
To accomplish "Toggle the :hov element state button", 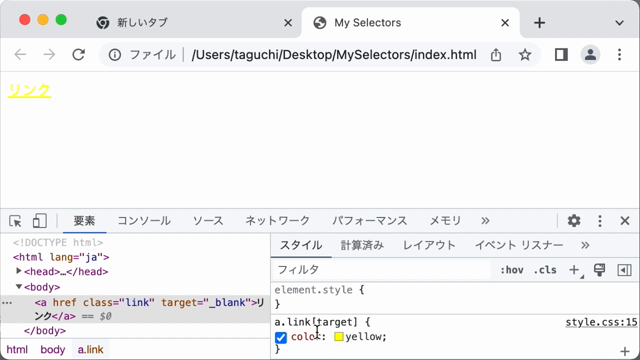I will [512, 270].
